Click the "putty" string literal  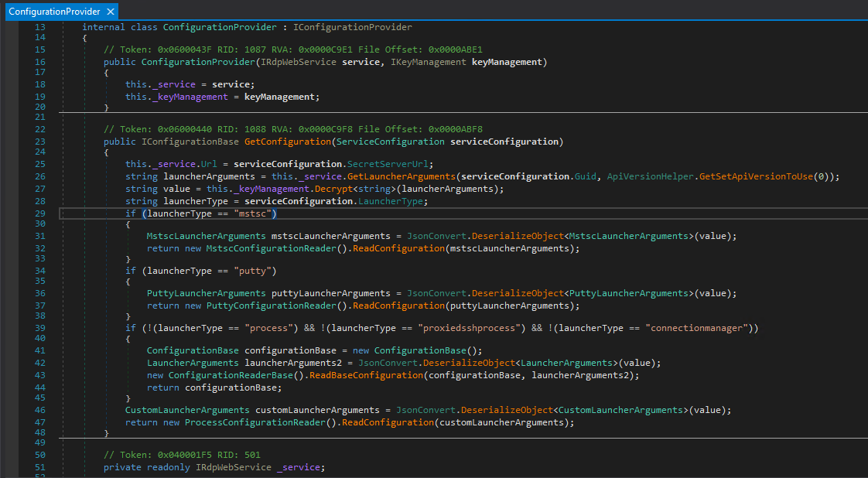tap(252, 271)
